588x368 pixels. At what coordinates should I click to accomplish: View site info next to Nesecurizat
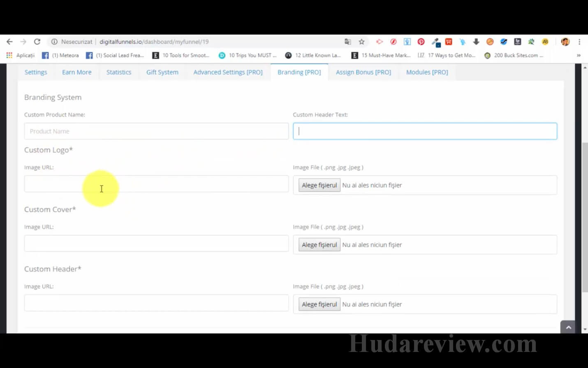[x=54, y=42]
